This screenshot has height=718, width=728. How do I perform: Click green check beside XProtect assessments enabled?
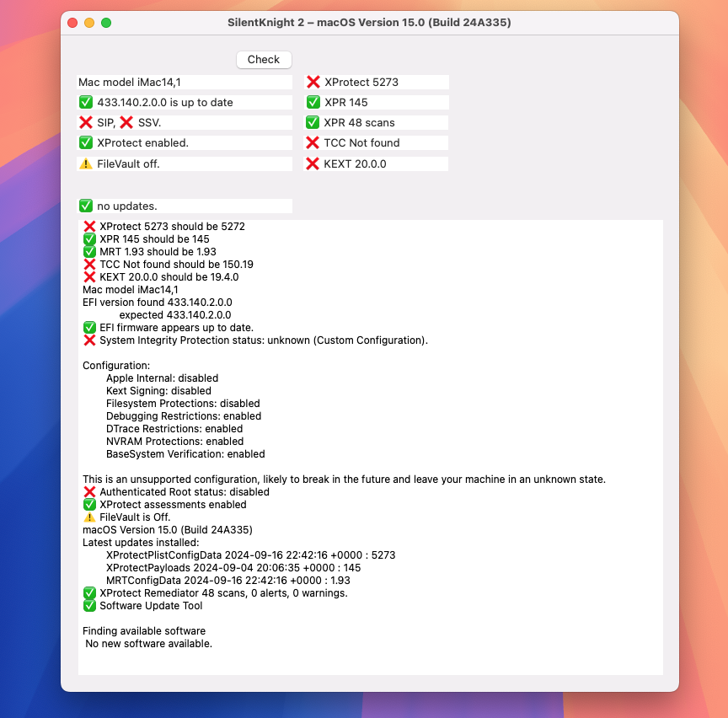89,504
